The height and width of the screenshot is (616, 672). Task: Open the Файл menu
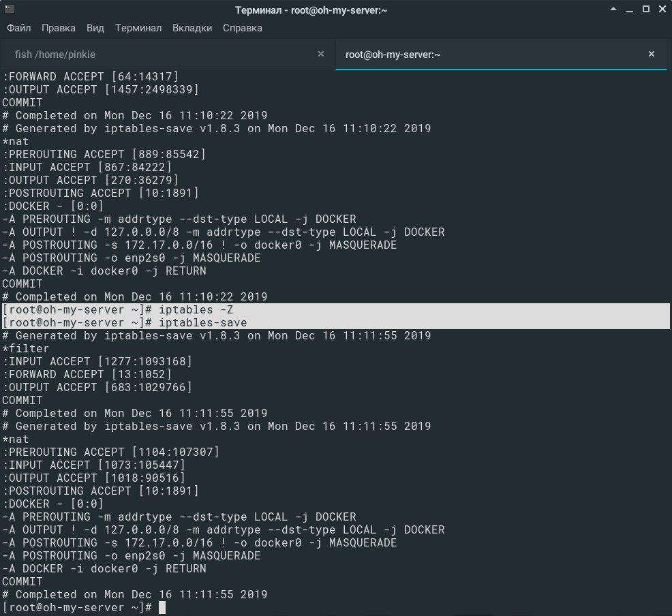click(19, 28)
